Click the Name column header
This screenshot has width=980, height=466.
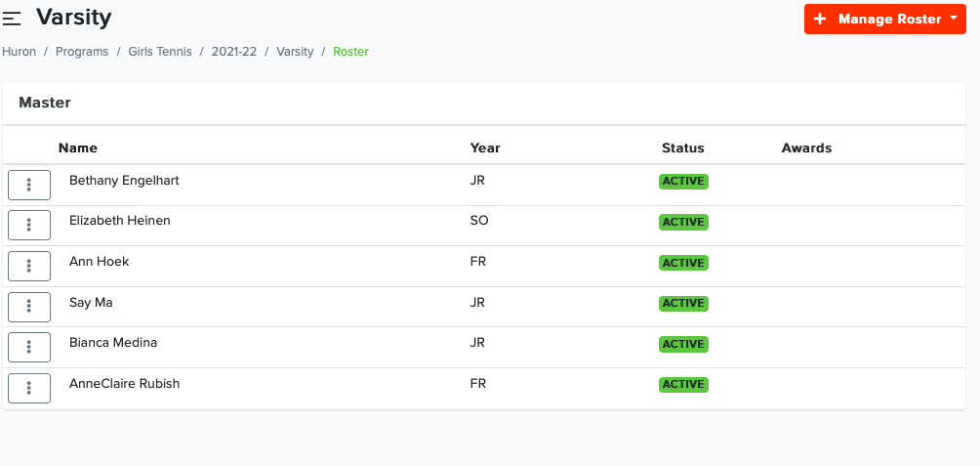click(x=78, y=148)
